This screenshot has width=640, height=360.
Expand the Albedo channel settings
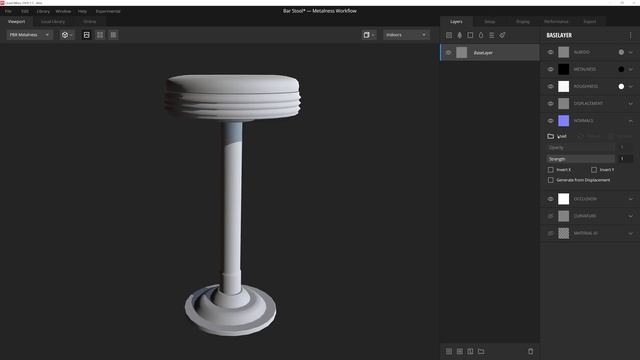[631, 52]
